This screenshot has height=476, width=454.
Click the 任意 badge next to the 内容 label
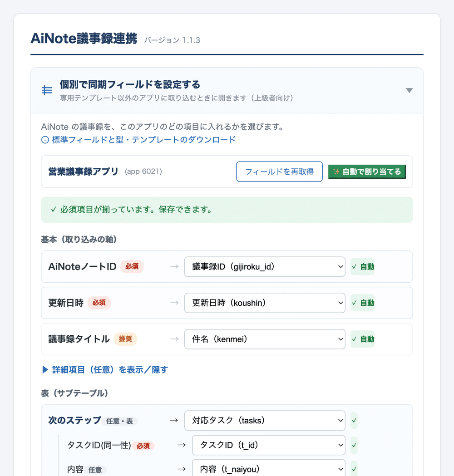(x=95, y=470)
